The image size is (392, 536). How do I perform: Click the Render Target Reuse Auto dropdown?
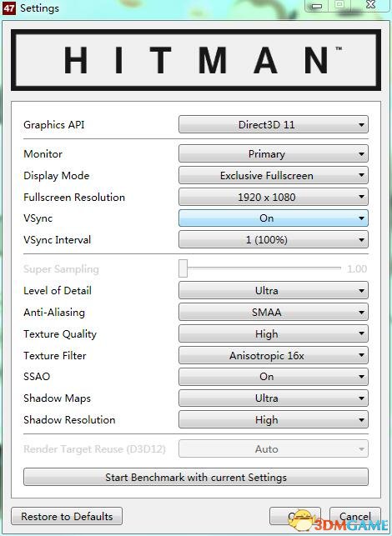pos(274,448)
